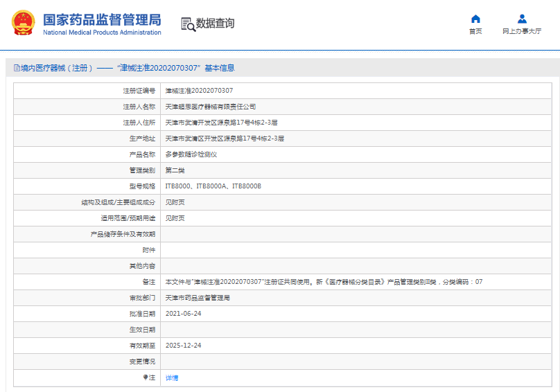Select model spec ITB8000、ITB8000A、ITB8000B

click(213, 186)
